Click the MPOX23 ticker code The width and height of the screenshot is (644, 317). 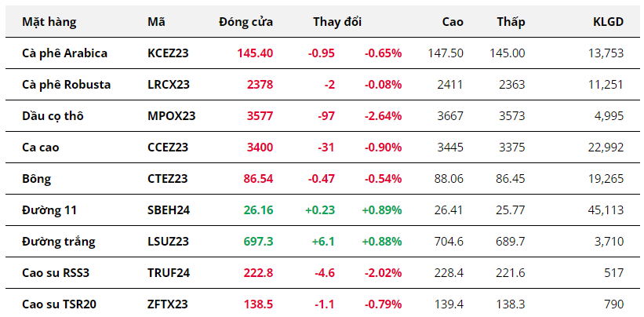[x=171, y=116]
